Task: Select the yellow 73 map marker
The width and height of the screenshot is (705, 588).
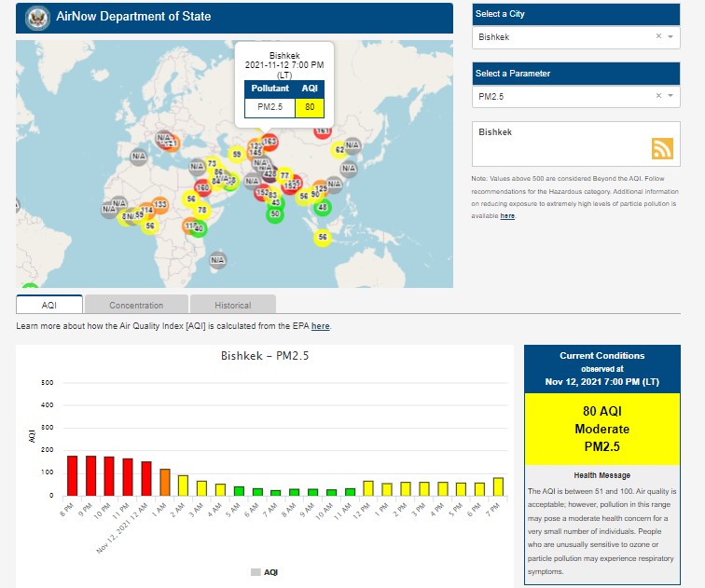Action: (212, 164)
